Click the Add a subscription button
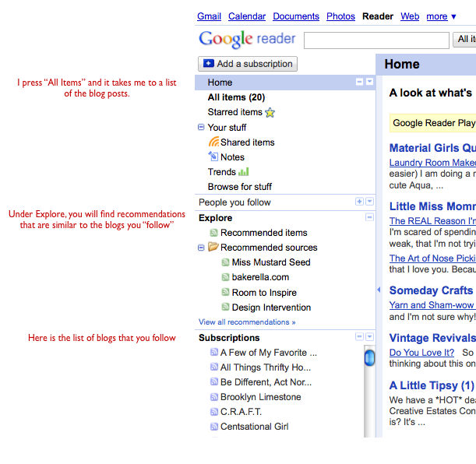This screenshot has height=464, width=476. [x=248, y=64]
